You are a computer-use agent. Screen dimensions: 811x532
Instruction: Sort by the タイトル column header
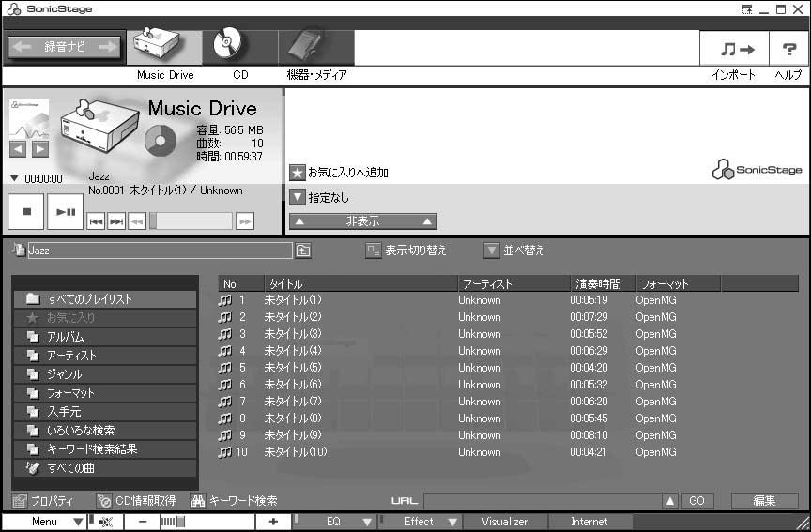(360, 284)
